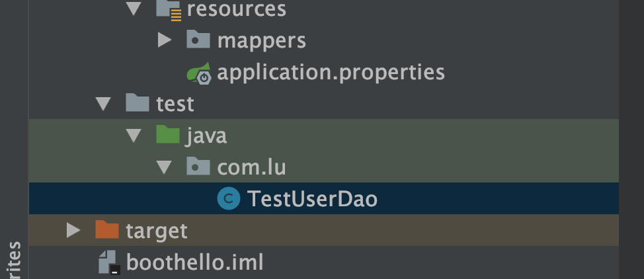Collapse the test folder arrow
The width and height of the screenshot is (644, 279).
point(103,104)
